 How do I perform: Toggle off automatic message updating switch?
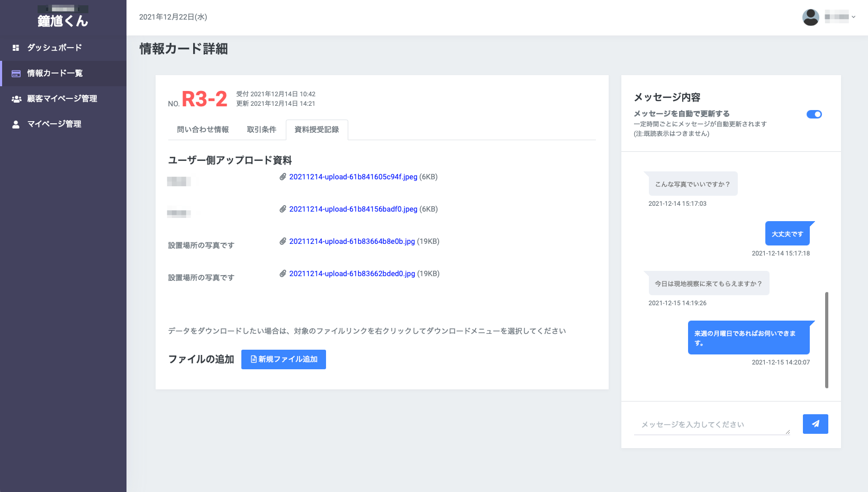(x=814, y=114)
